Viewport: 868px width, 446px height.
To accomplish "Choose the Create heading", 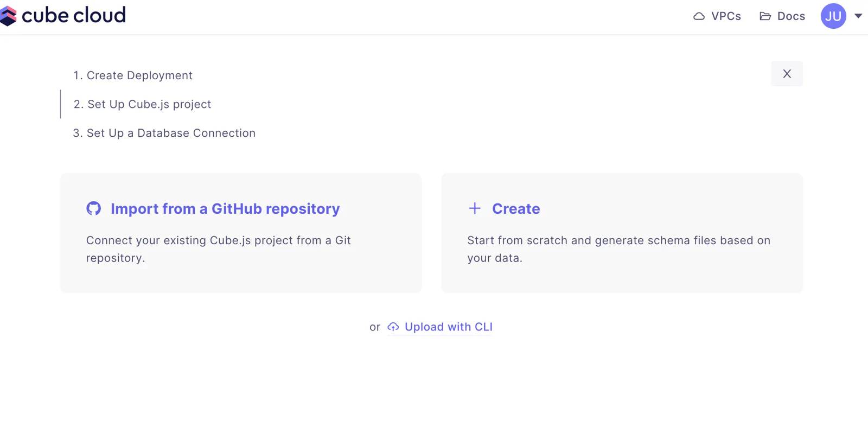I will click(x=516, y=209).
